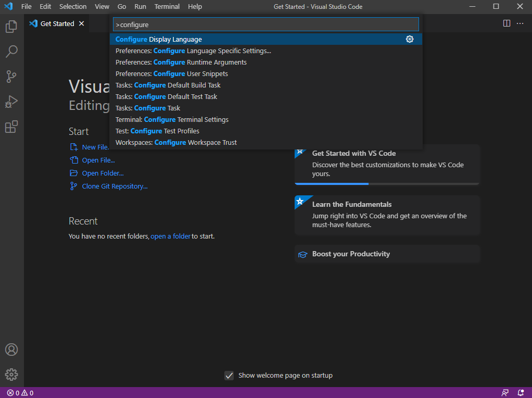Image resolution: width=532 pixels, height=398 pixels.
Task: Select Preferences: Configure Language Specific Settings
Action: (x=266, y=51)
